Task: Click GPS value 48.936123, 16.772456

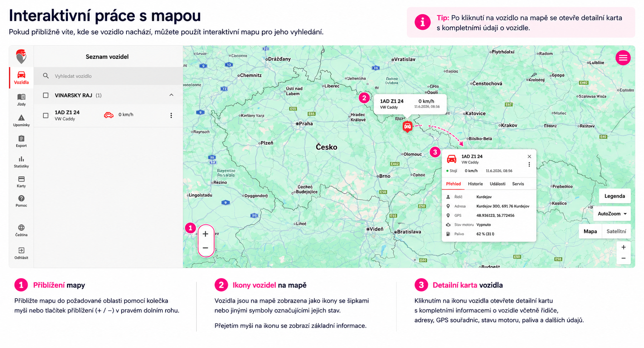Action: 495,216
